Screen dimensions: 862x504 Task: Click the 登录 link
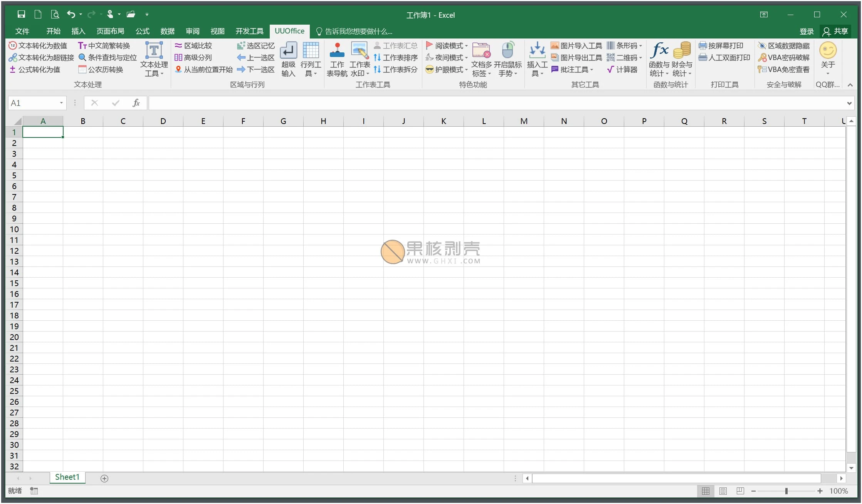coord(807,31)
